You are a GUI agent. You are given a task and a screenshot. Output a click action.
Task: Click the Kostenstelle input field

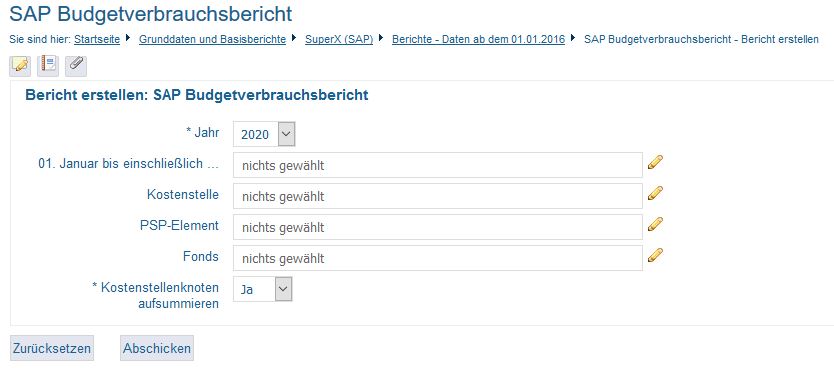click(x=438, y=196)
